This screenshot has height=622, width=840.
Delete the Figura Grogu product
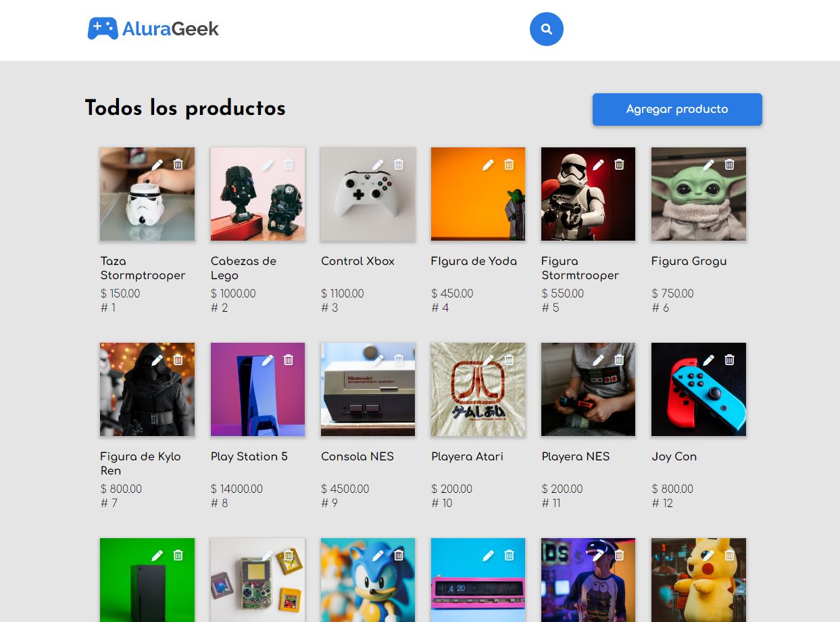(729, 164)
